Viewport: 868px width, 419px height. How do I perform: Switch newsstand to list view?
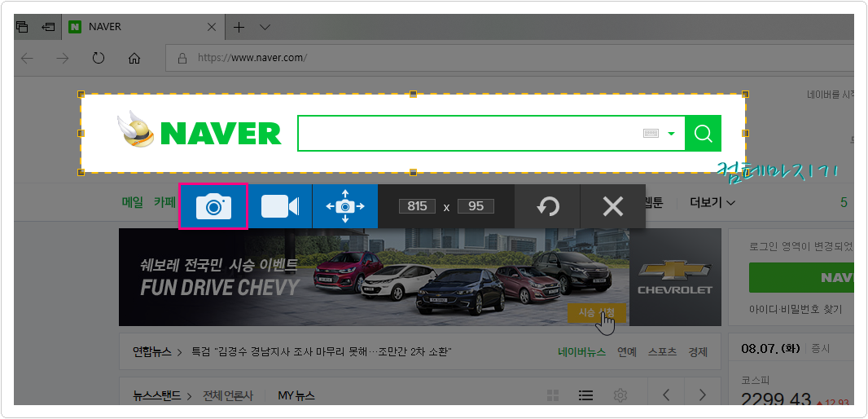point(585,395)
